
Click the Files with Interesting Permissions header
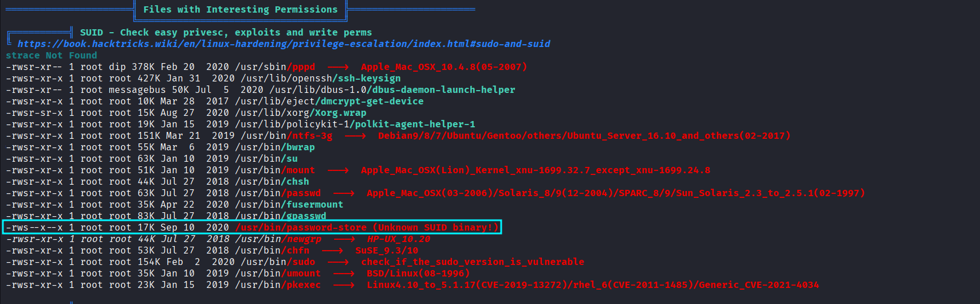241,10
